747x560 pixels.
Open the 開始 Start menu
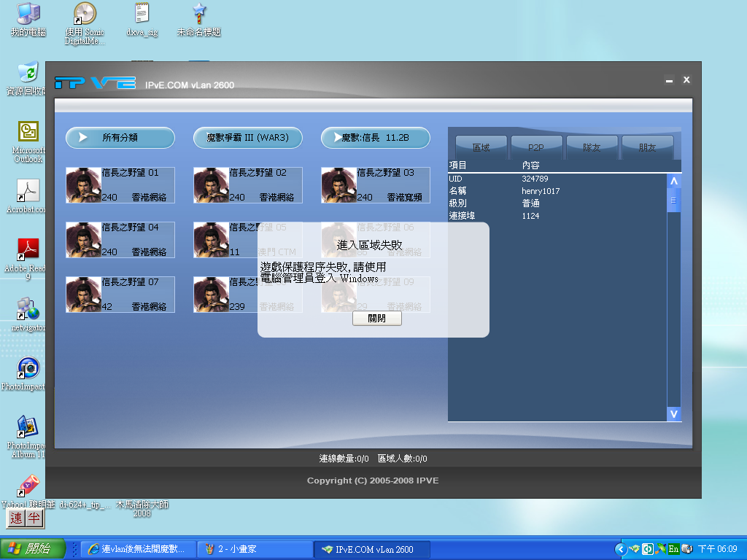32,548
